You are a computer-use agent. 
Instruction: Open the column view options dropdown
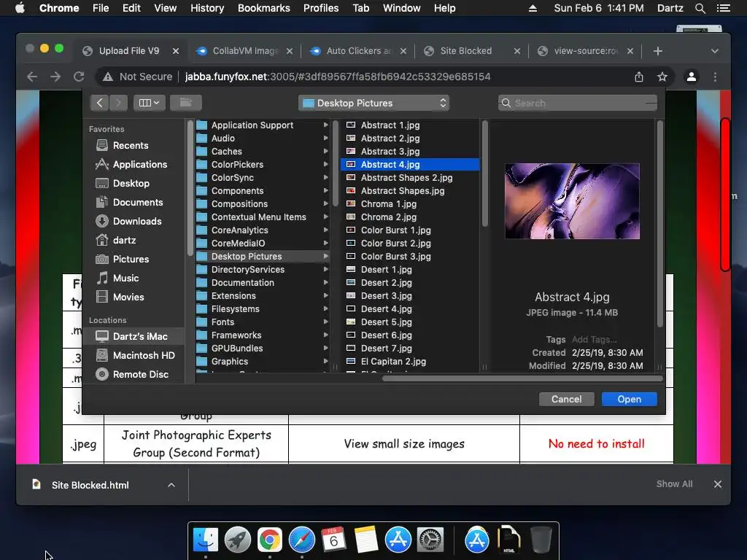click(149, 103)
